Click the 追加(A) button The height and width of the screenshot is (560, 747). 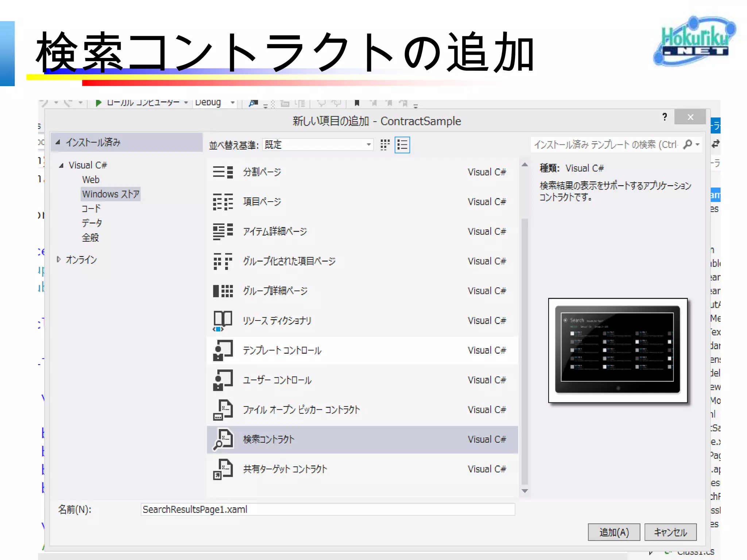click(x=614, y=532)
